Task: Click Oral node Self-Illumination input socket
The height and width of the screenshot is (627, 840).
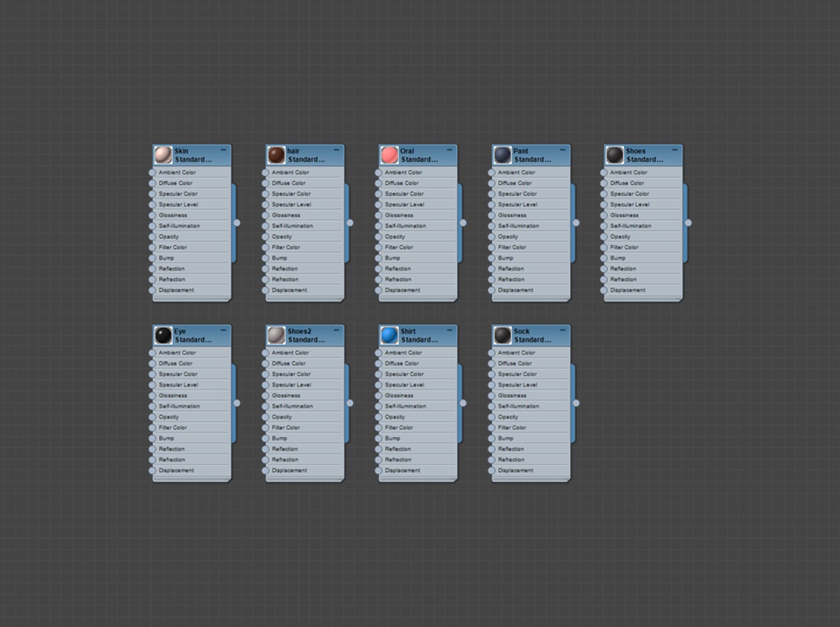Action: (378, 226)
